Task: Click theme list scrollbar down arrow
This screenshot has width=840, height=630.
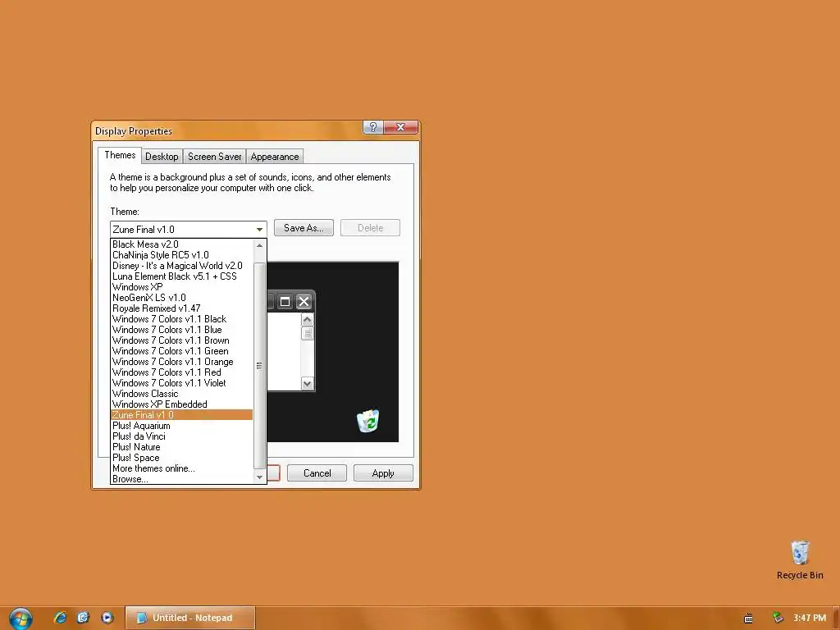Action: point(259,477)
